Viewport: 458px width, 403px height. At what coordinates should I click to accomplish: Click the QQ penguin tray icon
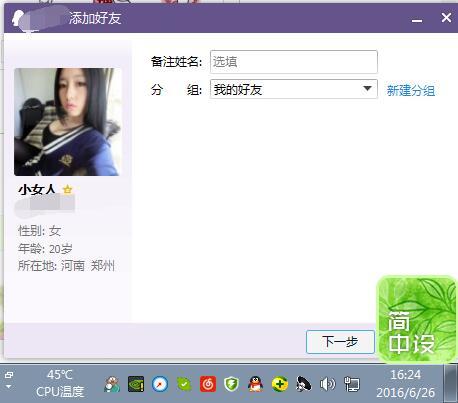pos(255,384)
